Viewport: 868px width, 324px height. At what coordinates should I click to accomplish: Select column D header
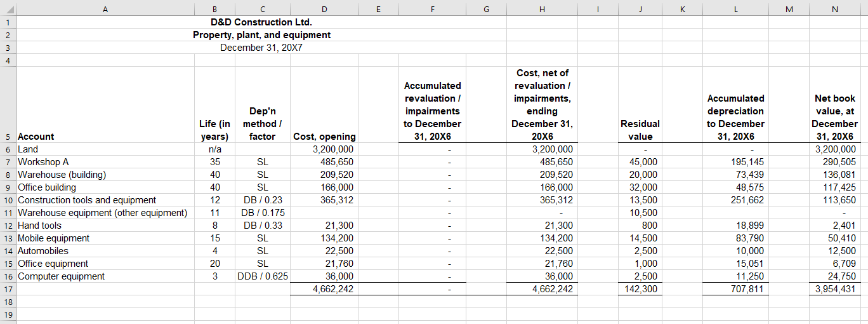(x=324, y=9)
